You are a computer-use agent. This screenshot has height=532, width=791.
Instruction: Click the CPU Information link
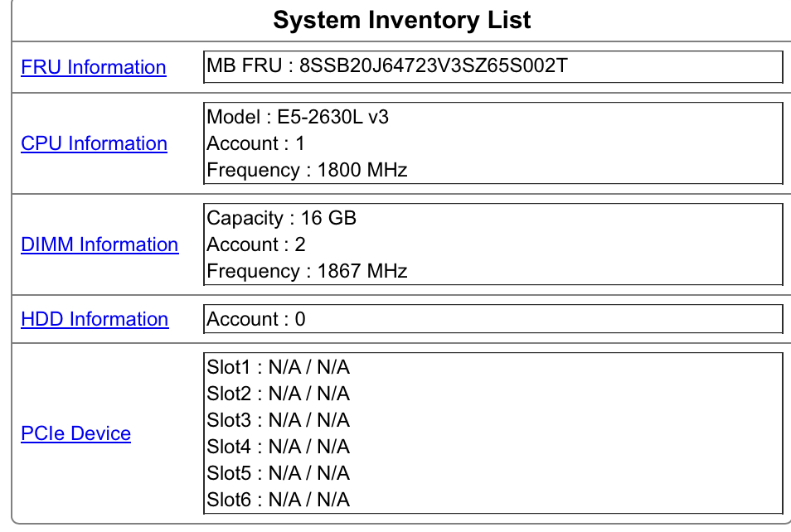point(94,143)
